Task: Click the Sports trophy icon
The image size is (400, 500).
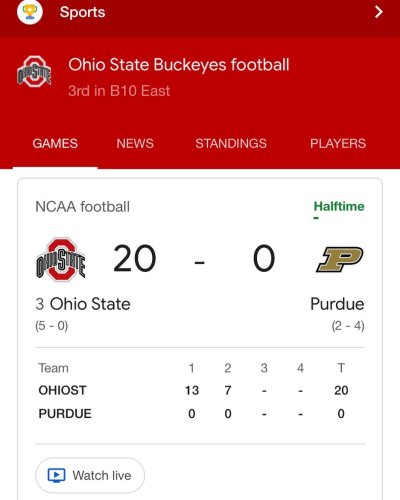Action: click(x=30, y=12)
